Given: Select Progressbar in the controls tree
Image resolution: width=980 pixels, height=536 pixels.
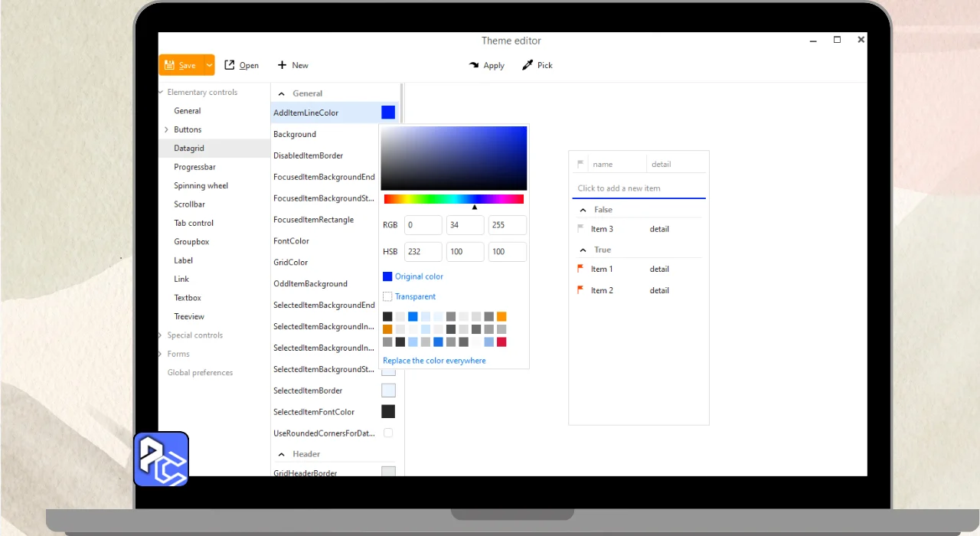Looking at the screenshot, I should [194, 167].
